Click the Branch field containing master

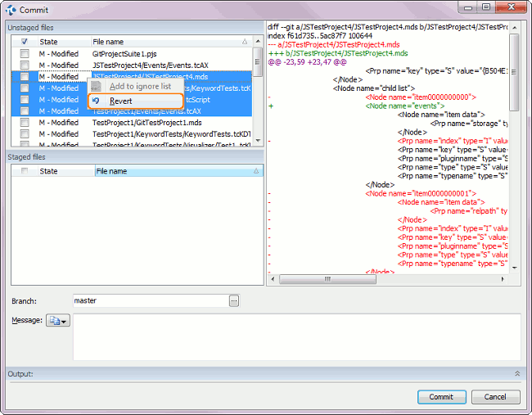151,300
